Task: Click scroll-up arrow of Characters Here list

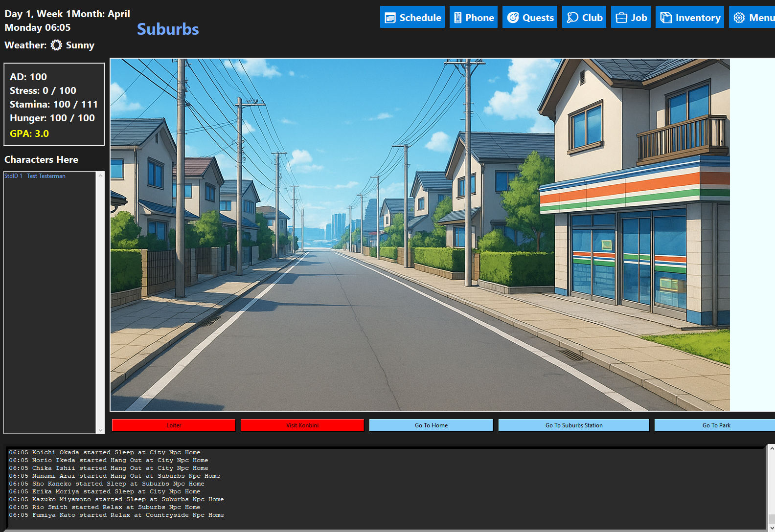Action: [x=100, y=176]
